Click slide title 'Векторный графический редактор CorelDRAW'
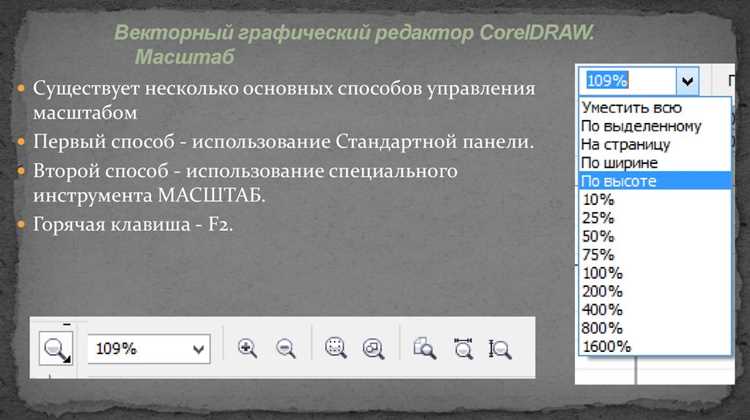The width and height of the screenshot is (750, 420). point(353,33)
